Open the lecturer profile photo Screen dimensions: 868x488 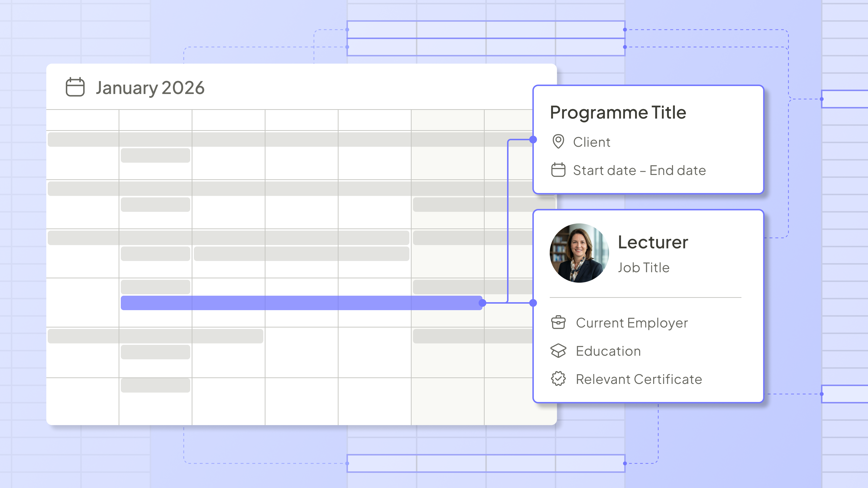(579, 253)
